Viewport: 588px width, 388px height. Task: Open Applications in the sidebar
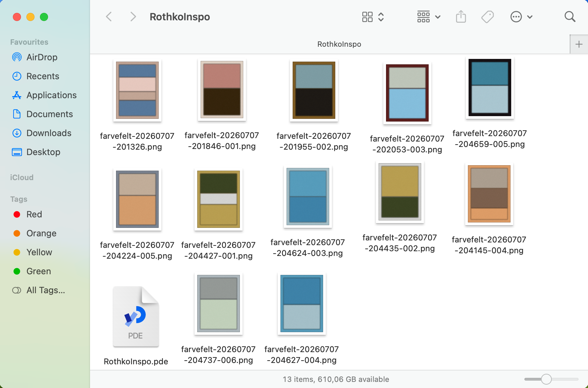45,95
